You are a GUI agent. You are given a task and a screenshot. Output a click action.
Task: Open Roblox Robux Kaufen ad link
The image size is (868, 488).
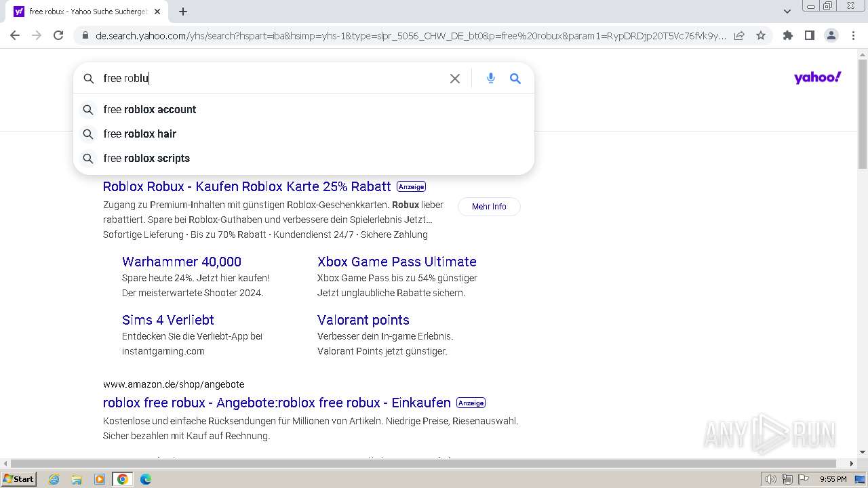pos(247,186)
